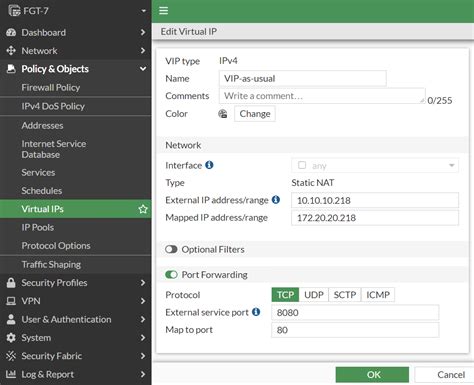Expand Security Fabric chevron
The image size is (474, 385).
coord(143,356)
